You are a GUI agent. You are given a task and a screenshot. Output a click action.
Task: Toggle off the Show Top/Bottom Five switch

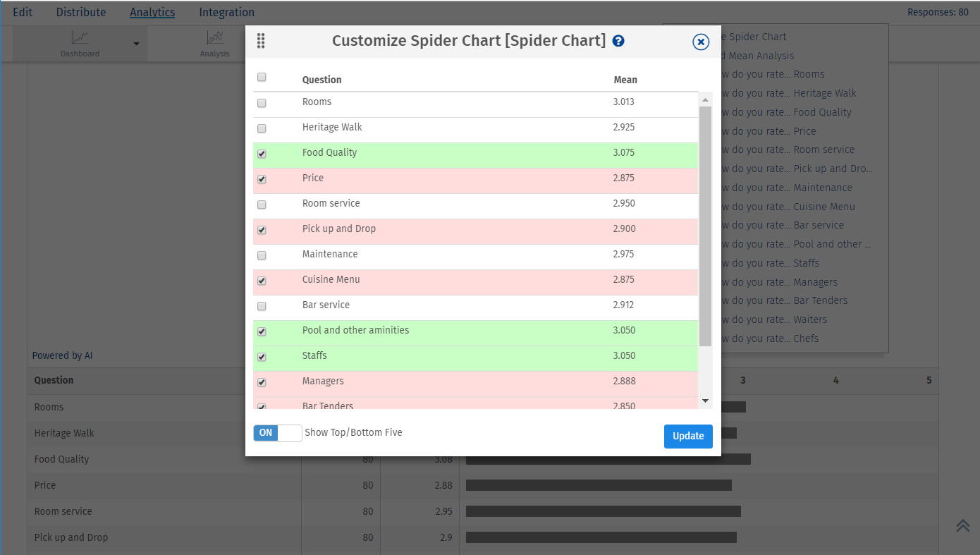click(x=277, y=432)
